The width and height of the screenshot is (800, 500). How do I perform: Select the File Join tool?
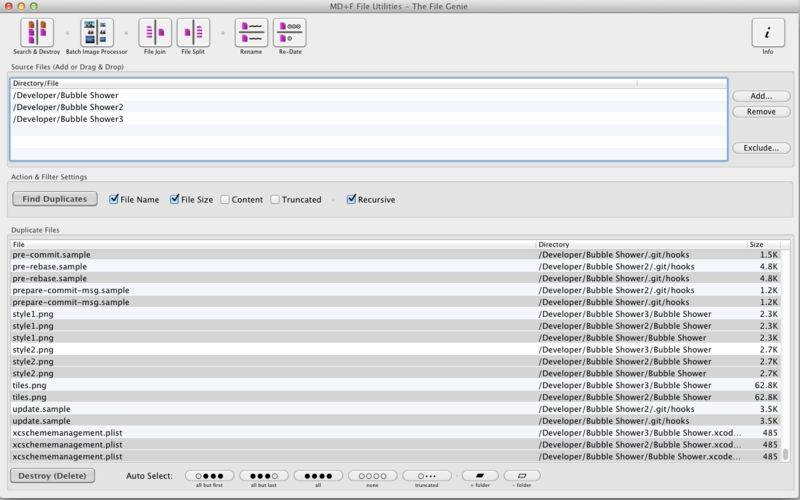tap(155, 33)
